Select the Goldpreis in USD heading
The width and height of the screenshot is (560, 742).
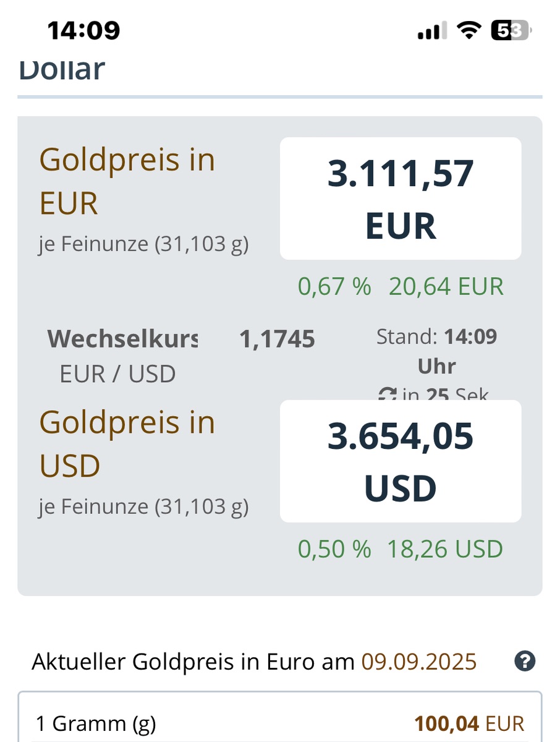[127, 444]
